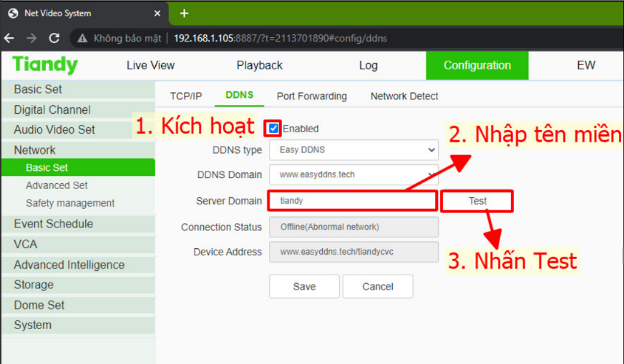This screenshot has width=624, height=364.
Task: Select the Configuration top menu
Action: pos(477,65)
